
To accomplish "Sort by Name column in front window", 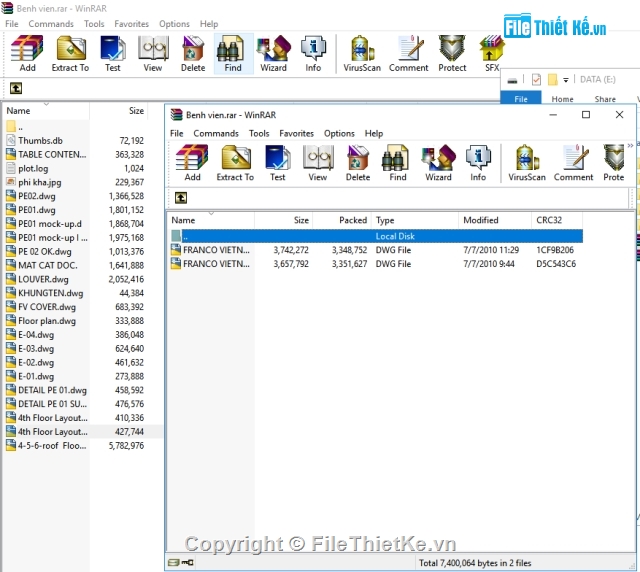I will [x=211, y=220].
